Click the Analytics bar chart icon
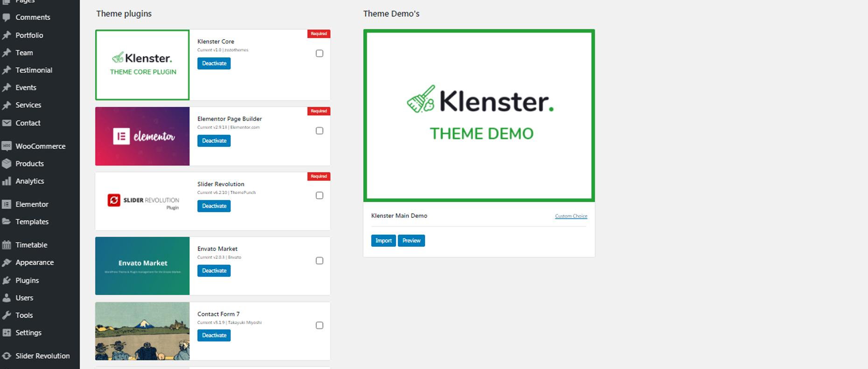The height and width of the screenshot is (369, 868). [x=7, y=181]
